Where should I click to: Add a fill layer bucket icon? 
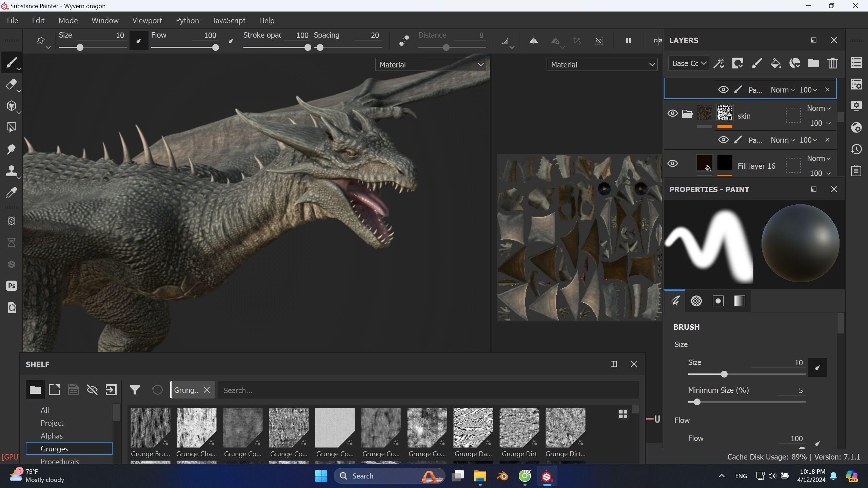pyautogui.click(x=776, y=63)
